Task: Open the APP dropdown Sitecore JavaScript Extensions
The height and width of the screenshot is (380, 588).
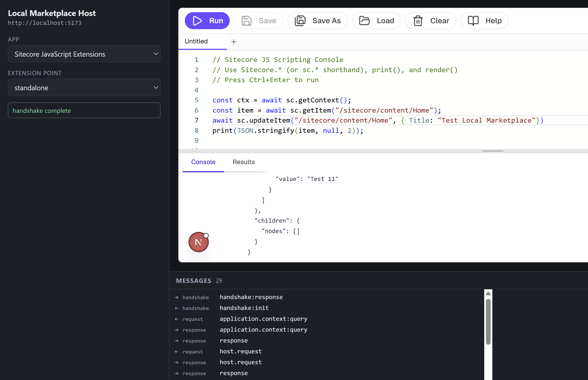Action: click(x=84, y=54)
